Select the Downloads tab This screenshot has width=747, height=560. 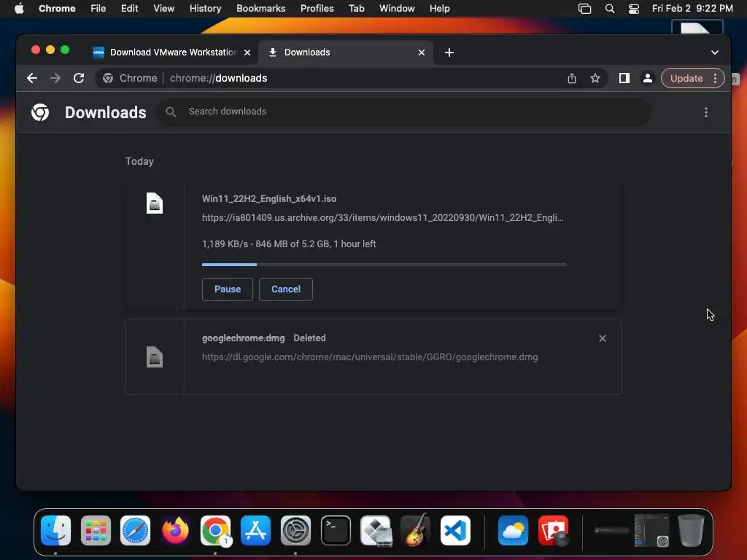(x=345, y=52)
